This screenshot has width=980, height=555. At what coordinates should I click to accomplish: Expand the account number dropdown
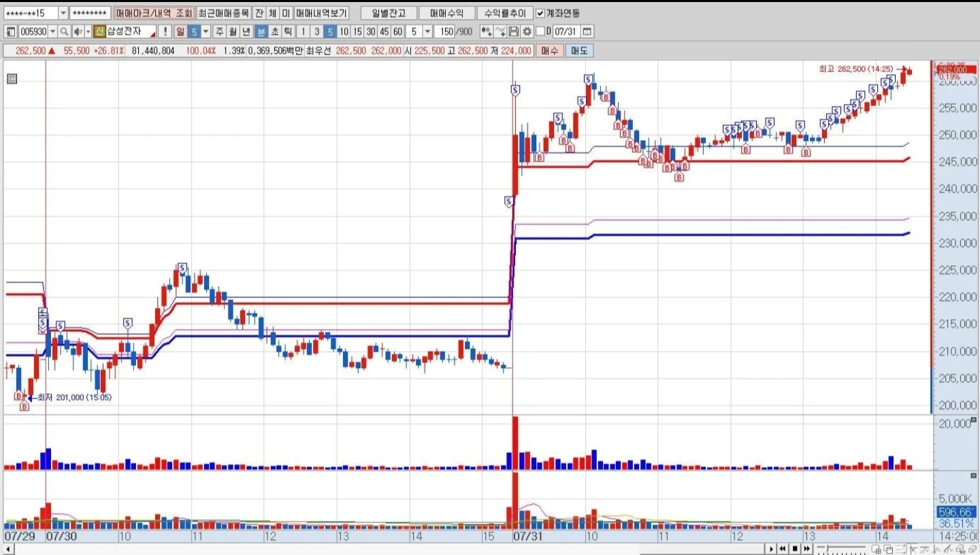tap(63, 13)
